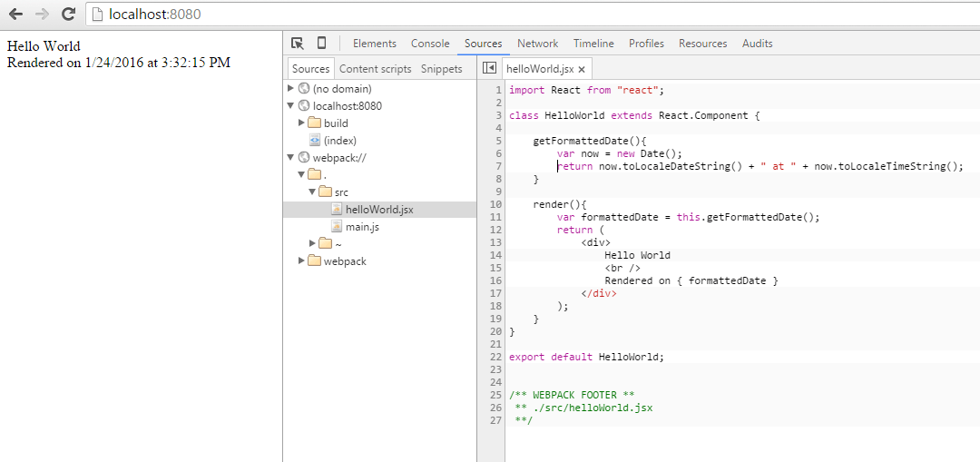Viewport: 980px width, 462px height.
Task: Click the globe icon next to localhost:8080
Action: pos(304,105)
